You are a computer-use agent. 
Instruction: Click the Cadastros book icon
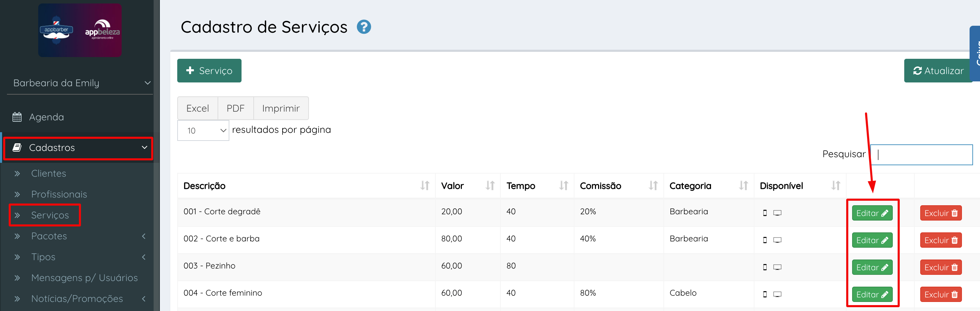click(17, 148)
